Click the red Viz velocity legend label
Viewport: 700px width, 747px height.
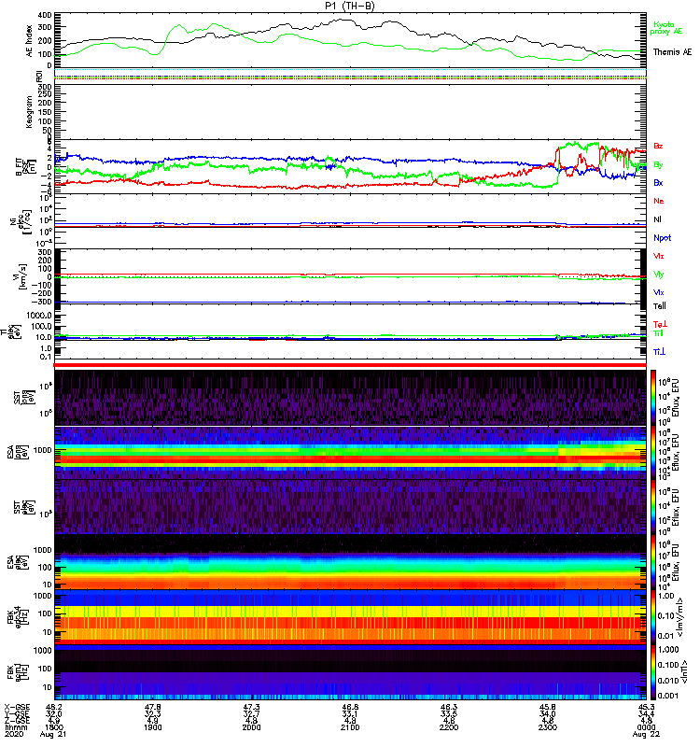(659, 255)
